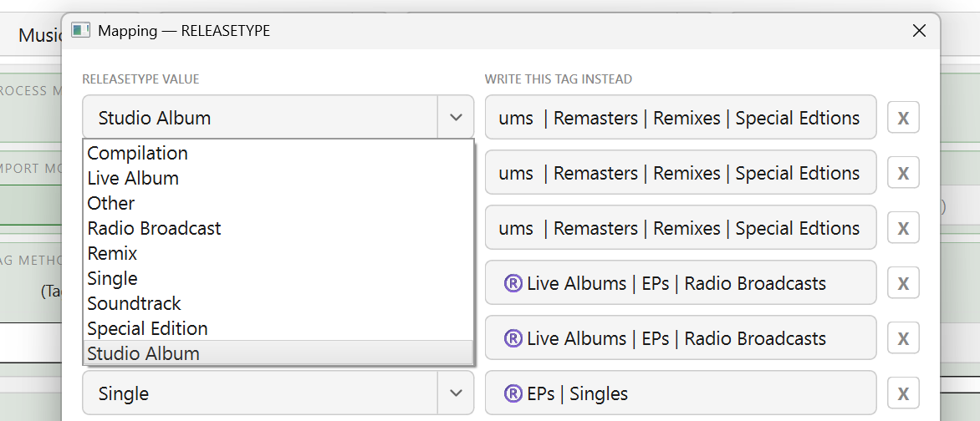Edit the first Special Edtions tag field

pos(679,118)
